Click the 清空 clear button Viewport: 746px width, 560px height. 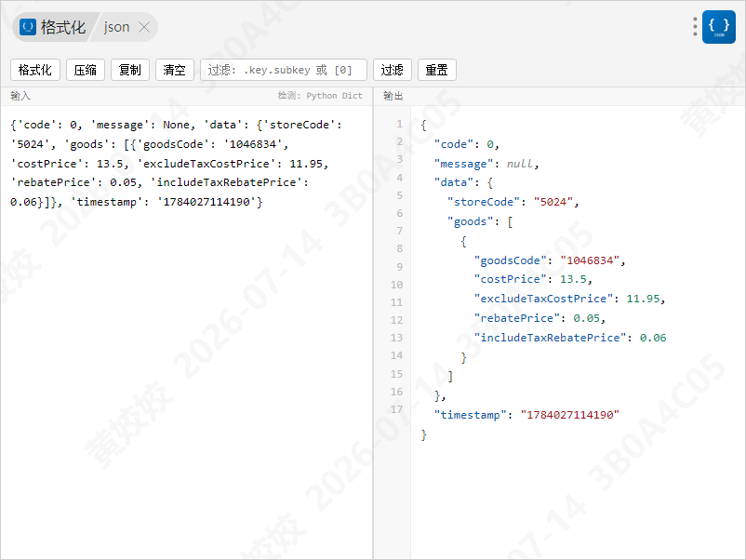click(175, 70)
